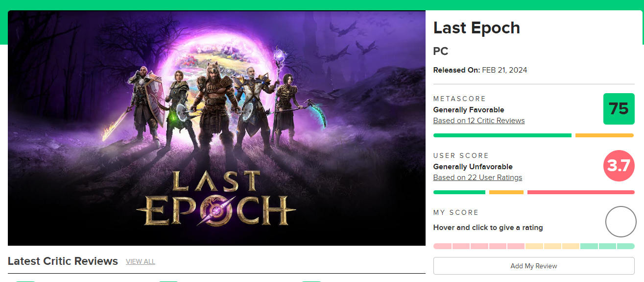
Task: Pick the last yellow My Score rating segment
Action: pos(571,246)
